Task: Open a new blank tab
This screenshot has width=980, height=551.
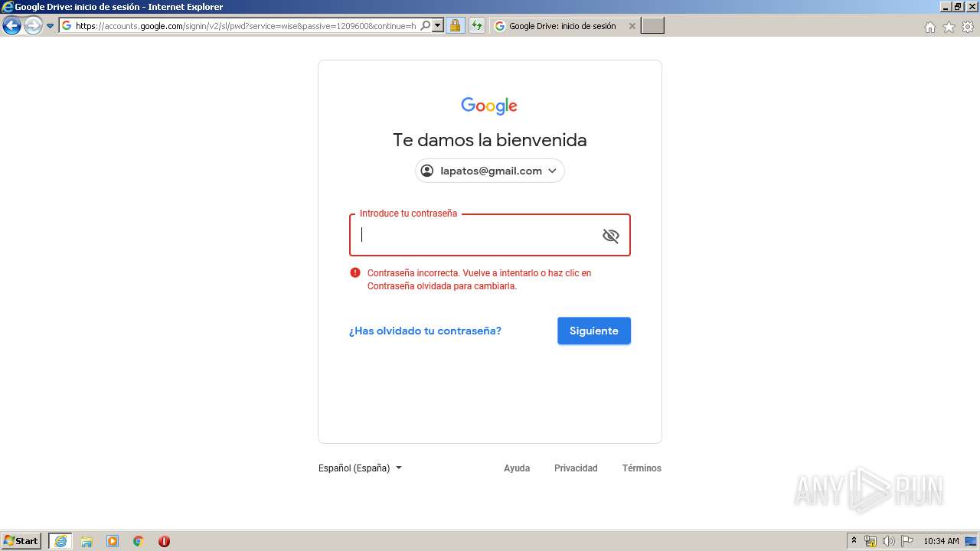Action: 652,26
